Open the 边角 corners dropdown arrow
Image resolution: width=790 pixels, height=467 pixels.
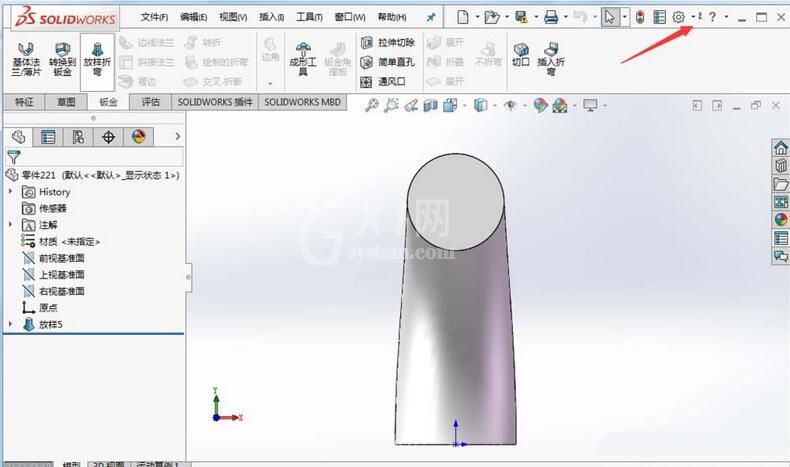270,83
